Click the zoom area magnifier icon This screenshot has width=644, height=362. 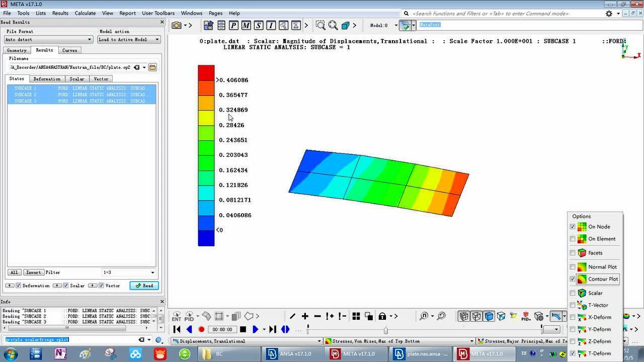320,25
